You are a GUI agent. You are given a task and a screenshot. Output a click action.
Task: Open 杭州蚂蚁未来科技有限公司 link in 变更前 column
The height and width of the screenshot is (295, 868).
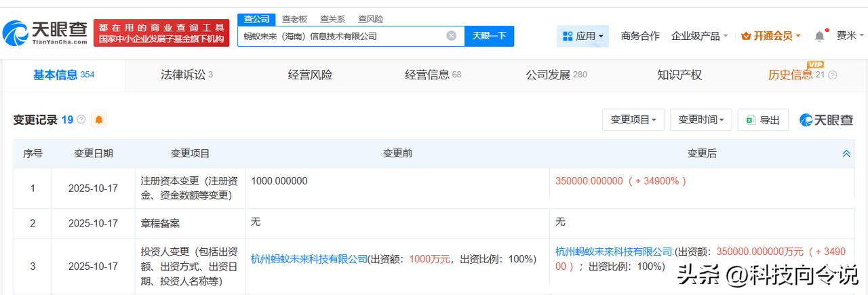pyautogui.click(x=309, y=258)
